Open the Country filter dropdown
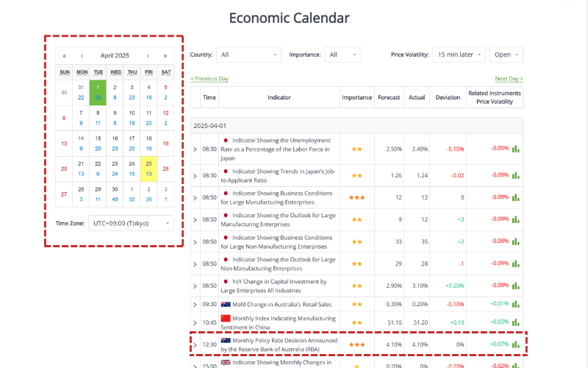Viewport: 588px width, 368px height. [248, 54]
